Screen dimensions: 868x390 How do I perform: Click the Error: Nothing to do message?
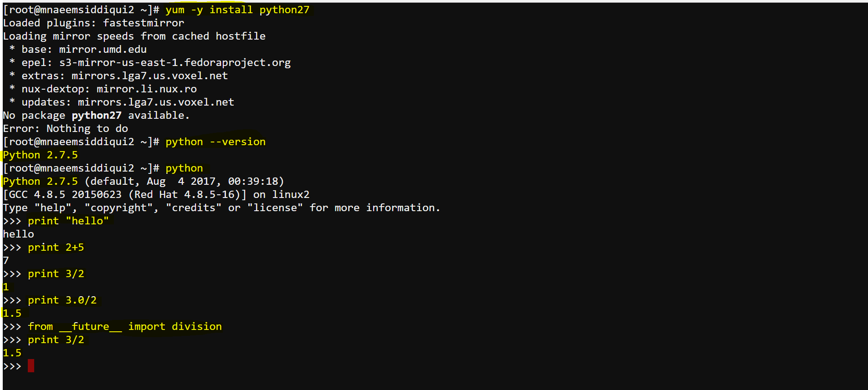pos(66,128)
